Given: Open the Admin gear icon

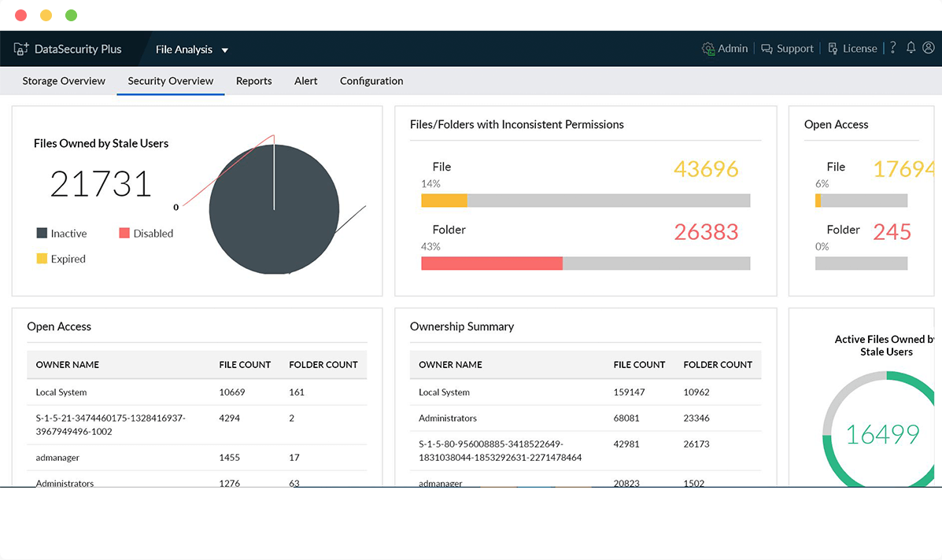Looking at the screenshot, I should (x=708, y=49).
